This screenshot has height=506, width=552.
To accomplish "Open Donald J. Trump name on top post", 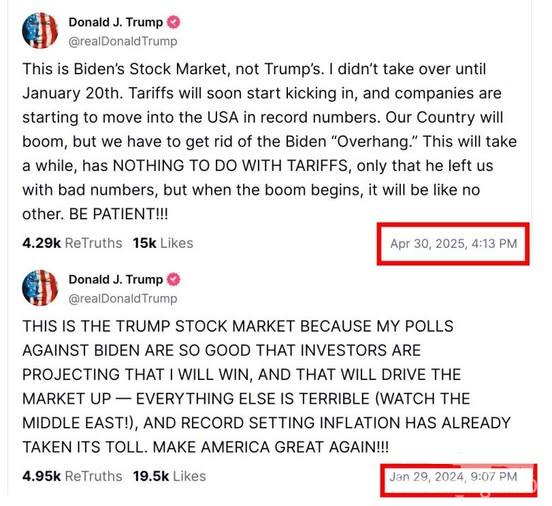I will 116,22.
